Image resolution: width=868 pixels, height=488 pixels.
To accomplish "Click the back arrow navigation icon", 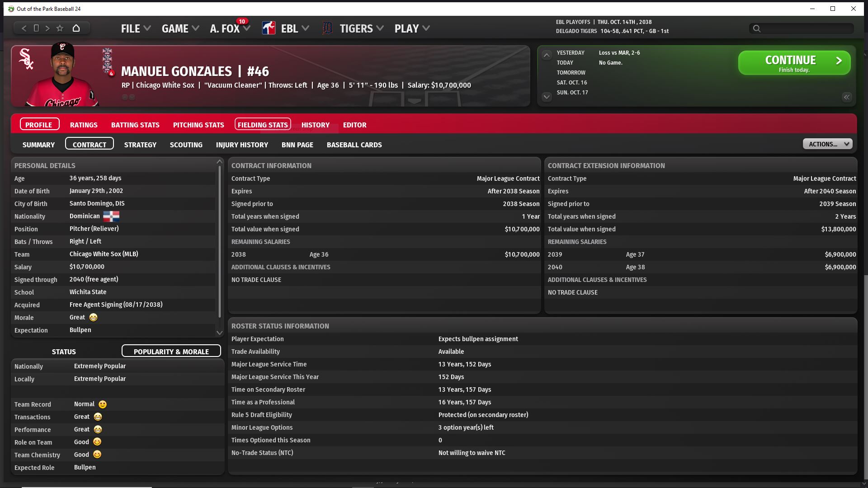I will 24,28.
